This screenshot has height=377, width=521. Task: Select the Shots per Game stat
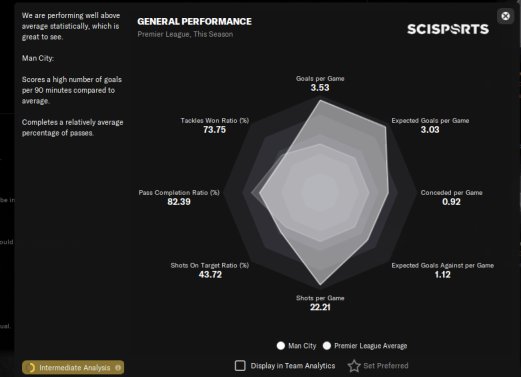(x=320, y=303)
